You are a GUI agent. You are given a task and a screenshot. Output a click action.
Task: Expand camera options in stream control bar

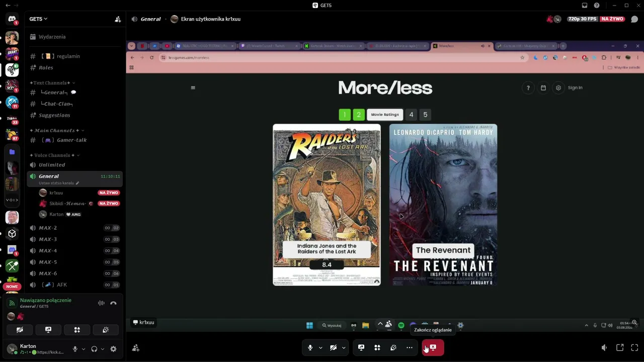click(344, 347)
